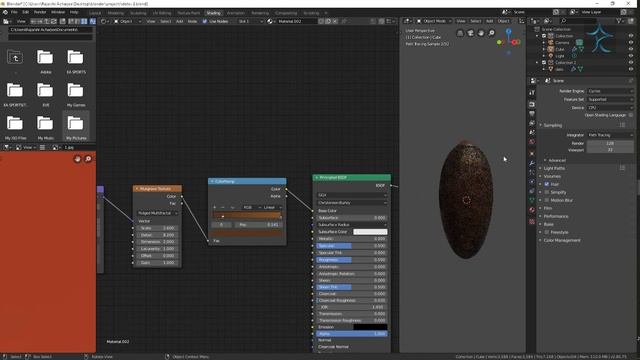Click the blue Z axis on navigation gizmo
Screen dimensions: 640x360
tap(508, 31)
